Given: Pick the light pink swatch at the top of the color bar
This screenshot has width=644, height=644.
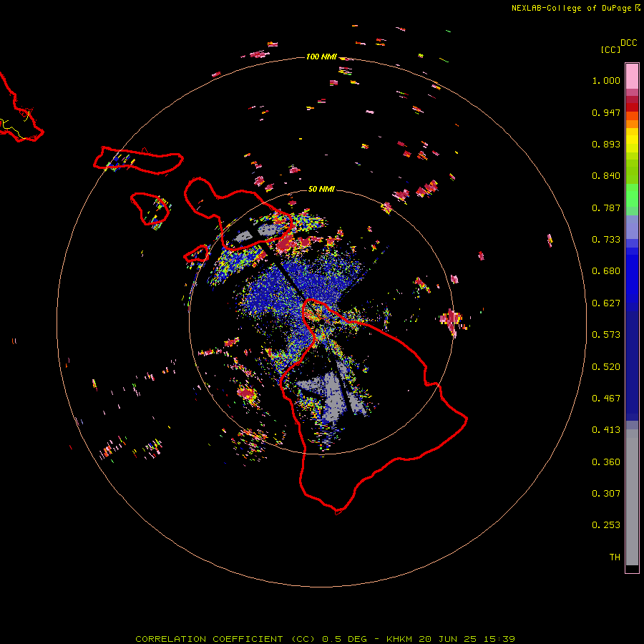Looking at the screenshot, I should [x=632, y=76].
